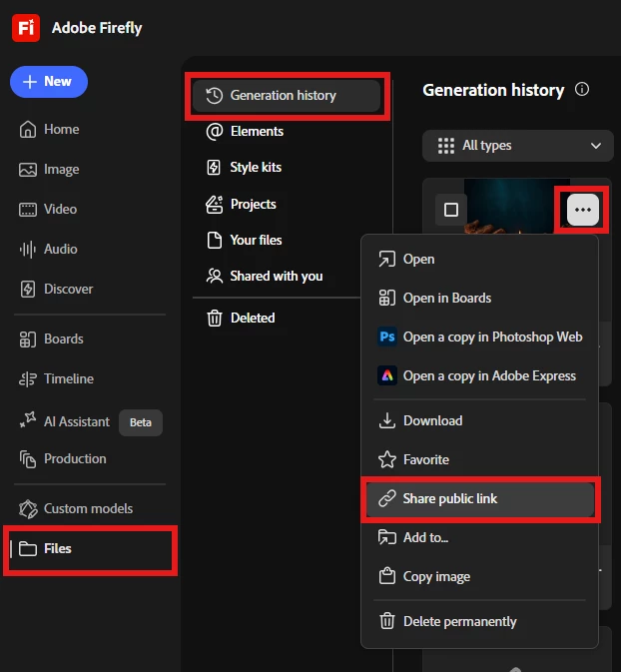Click the blue New button
The width and height of the screenshot is (621, 672).
click(x=49, y=82)
